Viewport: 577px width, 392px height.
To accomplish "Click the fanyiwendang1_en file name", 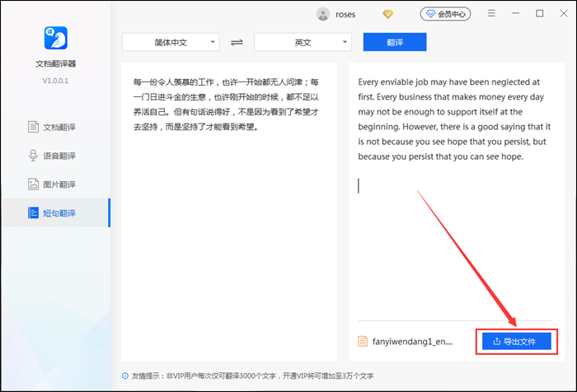I will point(412,342).
